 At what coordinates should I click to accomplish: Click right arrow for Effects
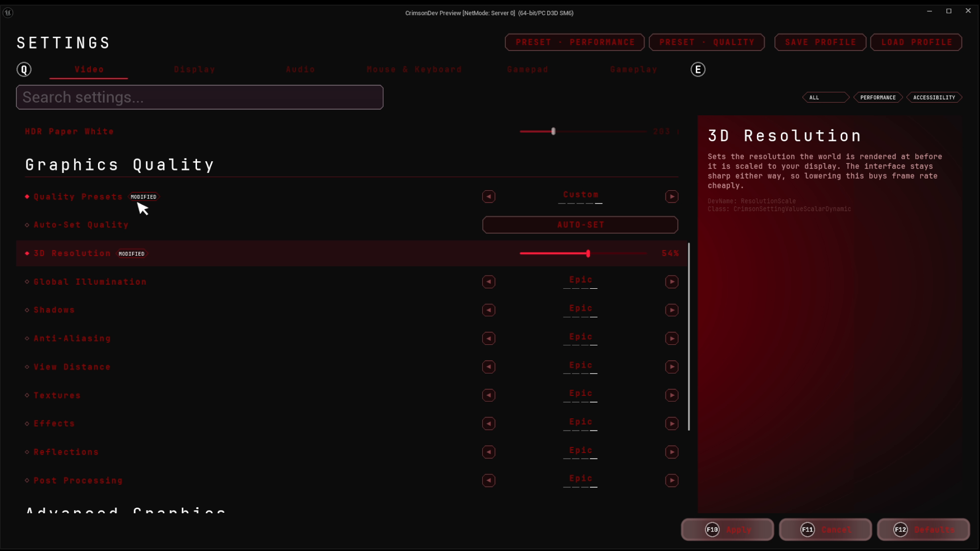point(672,423)
